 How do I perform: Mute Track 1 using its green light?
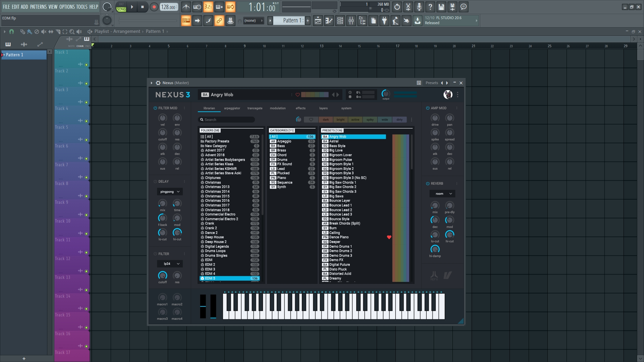click(86, 65)
